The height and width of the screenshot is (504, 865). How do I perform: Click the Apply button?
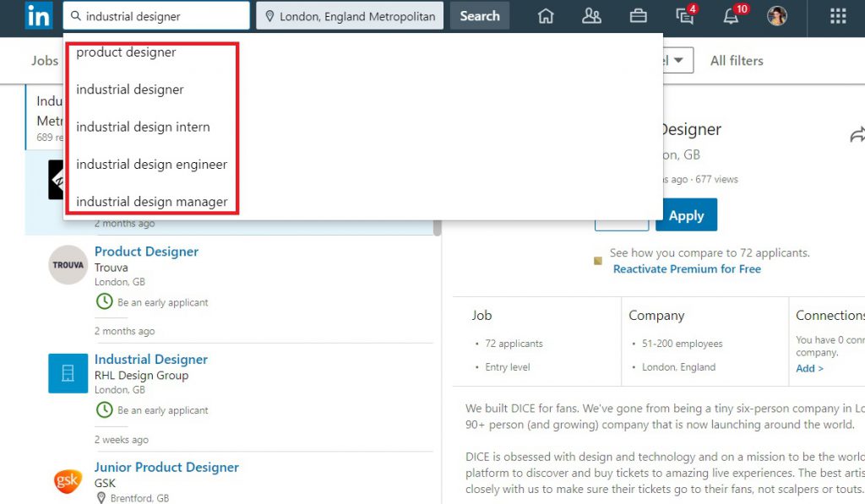click(x=686, y=215)
